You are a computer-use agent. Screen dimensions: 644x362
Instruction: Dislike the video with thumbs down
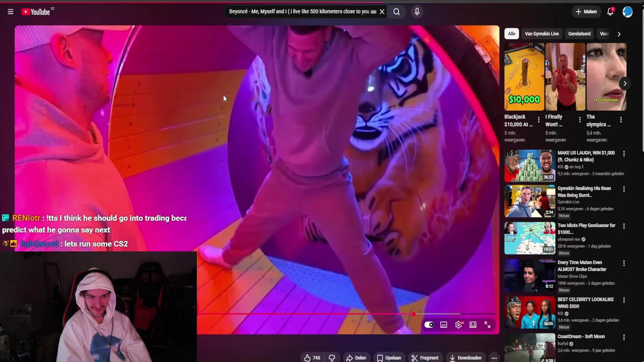332,357
